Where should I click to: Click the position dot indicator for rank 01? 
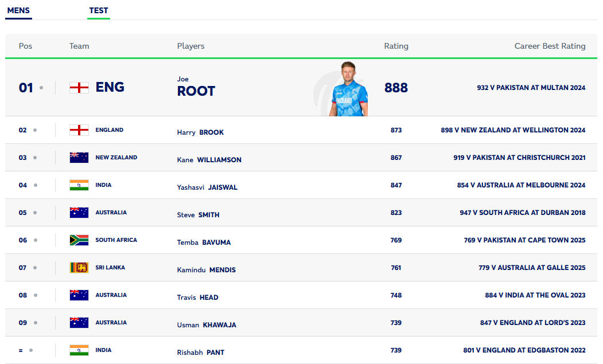41,88
